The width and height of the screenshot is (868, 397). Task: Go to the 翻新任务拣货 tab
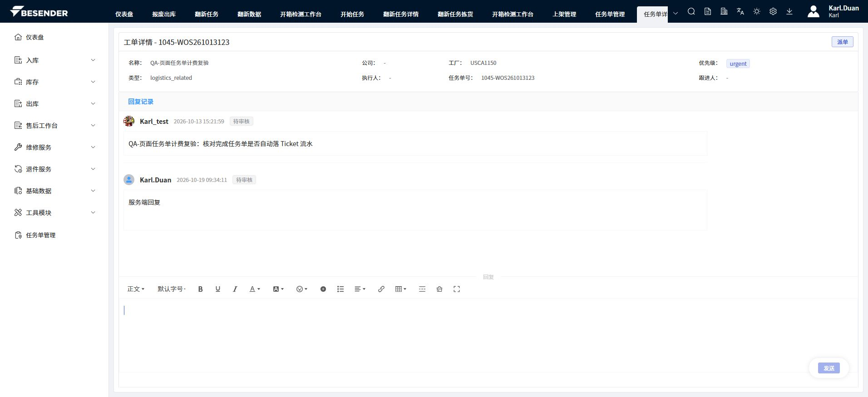pos(455,14)
